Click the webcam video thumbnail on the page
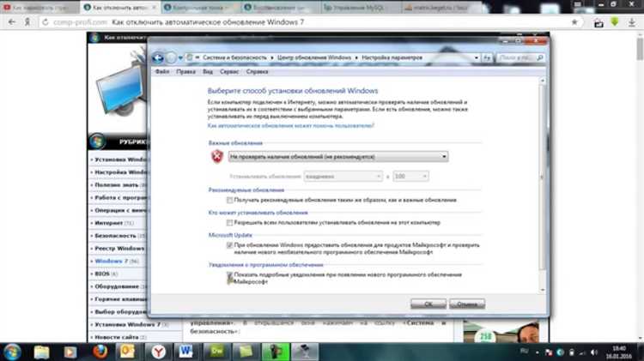 [x=501, y=332]
